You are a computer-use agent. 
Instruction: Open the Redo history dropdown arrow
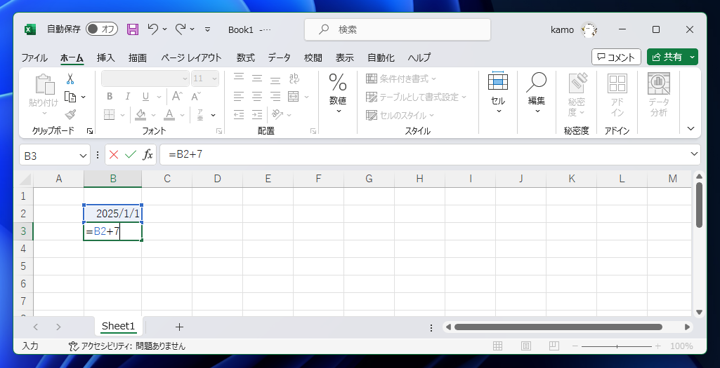(192, 29)
